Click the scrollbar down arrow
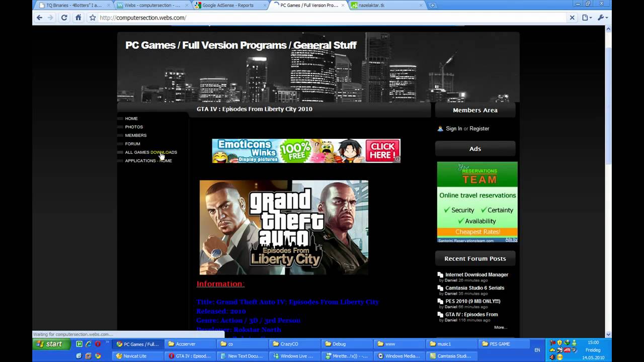The width and height of the screenshot is (644, 362). point(608,334)
